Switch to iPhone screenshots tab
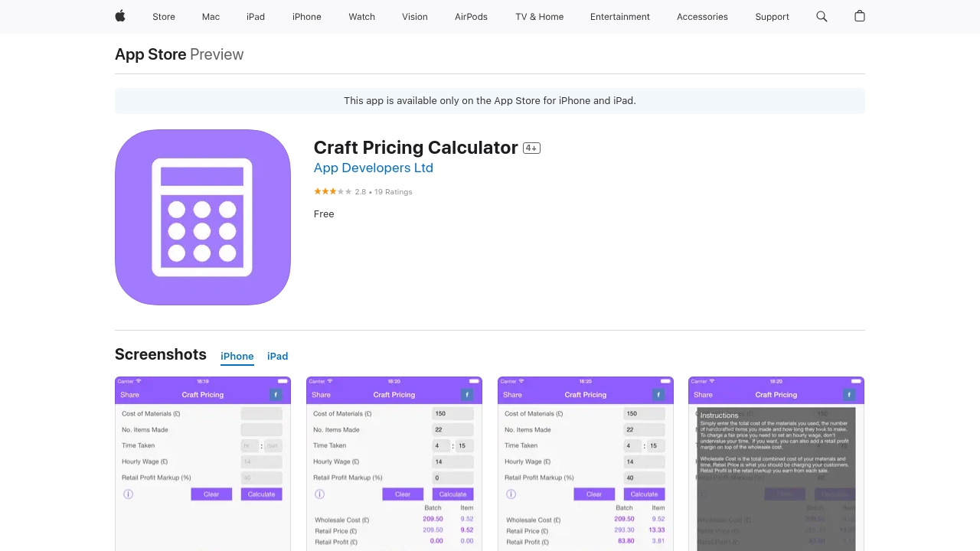Screen dimensions: 980x551 pos(237,357)
